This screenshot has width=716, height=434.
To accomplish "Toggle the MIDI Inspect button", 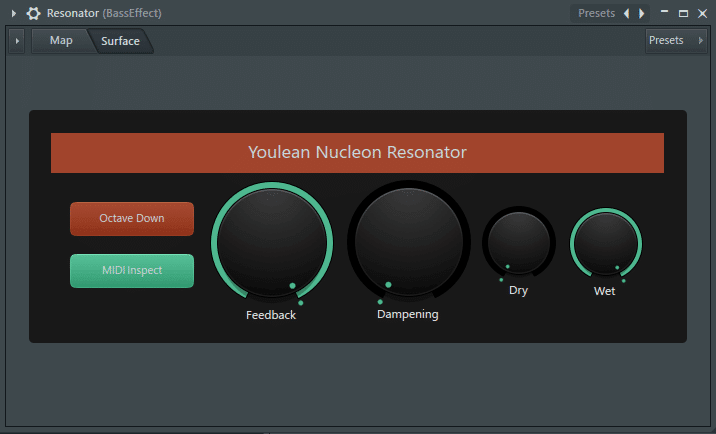I will [x=132, y=270].
